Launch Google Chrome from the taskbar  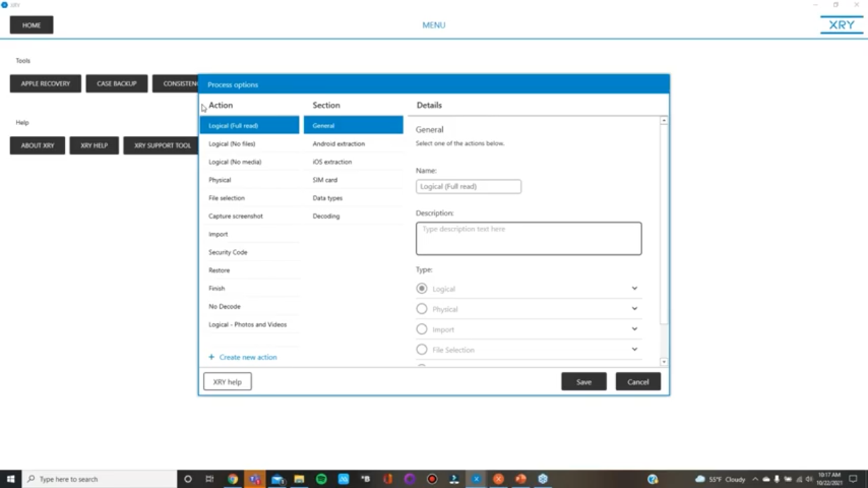coord(233,478)
